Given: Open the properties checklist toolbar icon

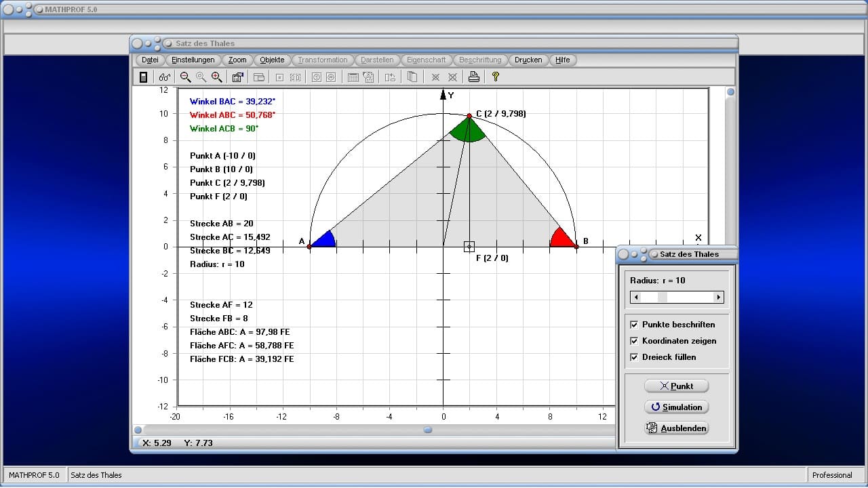Looking at the screenshot, I should (x=237, y=77).
